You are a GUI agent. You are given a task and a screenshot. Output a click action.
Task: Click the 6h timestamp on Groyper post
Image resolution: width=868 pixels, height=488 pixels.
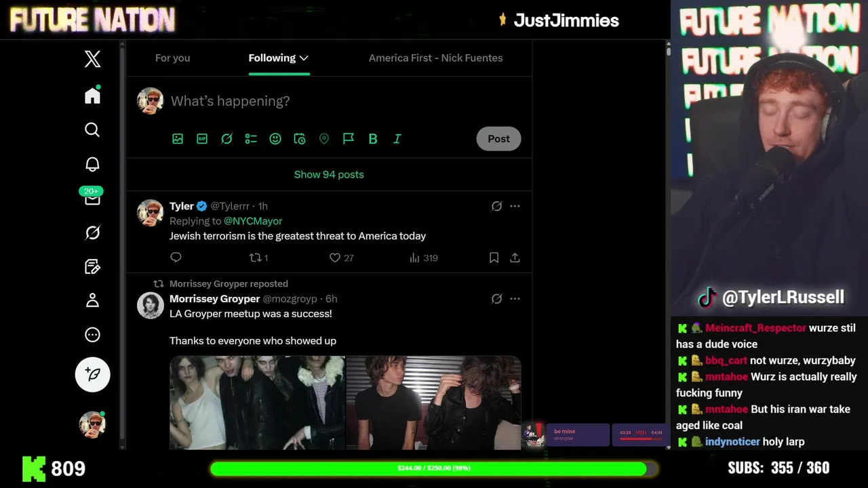332,299
